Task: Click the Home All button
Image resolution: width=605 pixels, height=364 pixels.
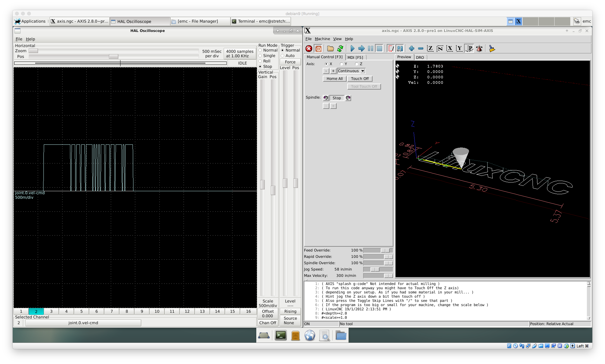Action: (335, 79)
